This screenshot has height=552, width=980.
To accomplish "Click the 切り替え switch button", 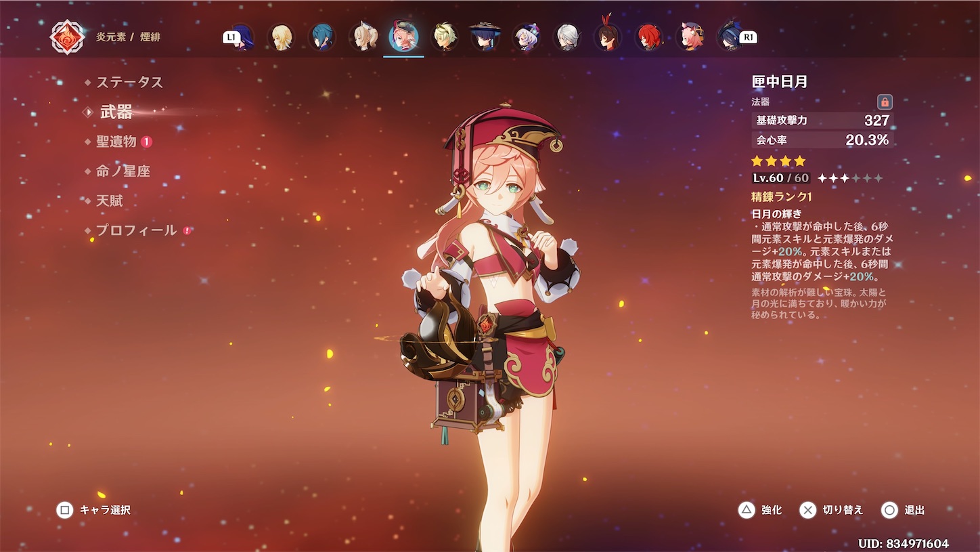I will tap(831, 510).
